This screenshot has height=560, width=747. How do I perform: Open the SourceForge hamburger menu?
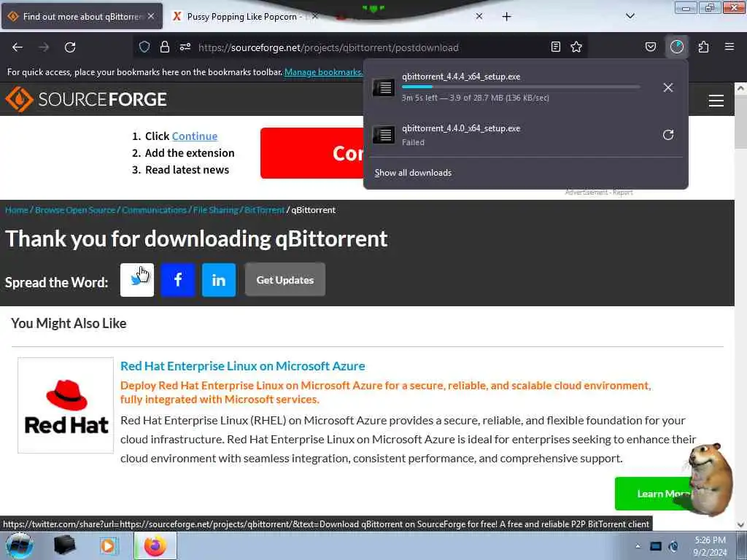pos(716,101)
